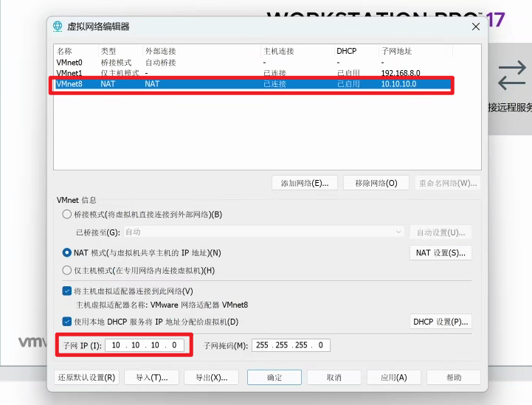Click 自动桥接 cell in VMnet0 row
The height and width of the screenshot is (405, 532).
160,63
